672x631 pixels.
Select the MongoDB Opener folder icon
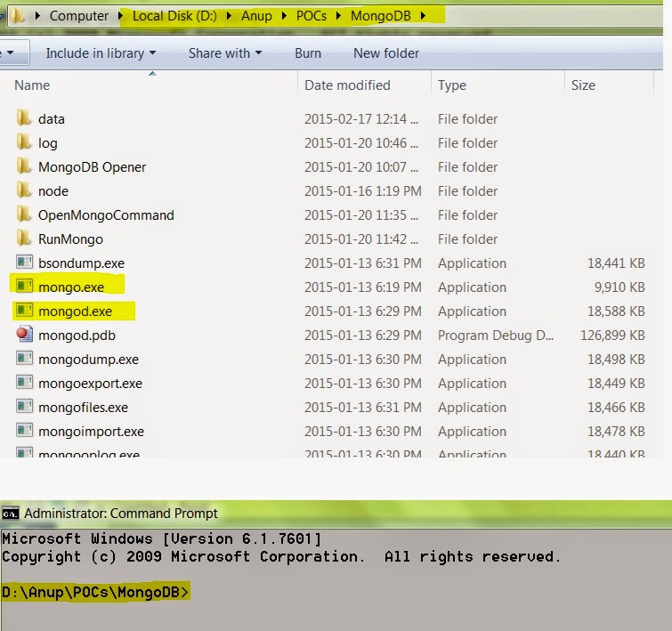coord(23,166)
